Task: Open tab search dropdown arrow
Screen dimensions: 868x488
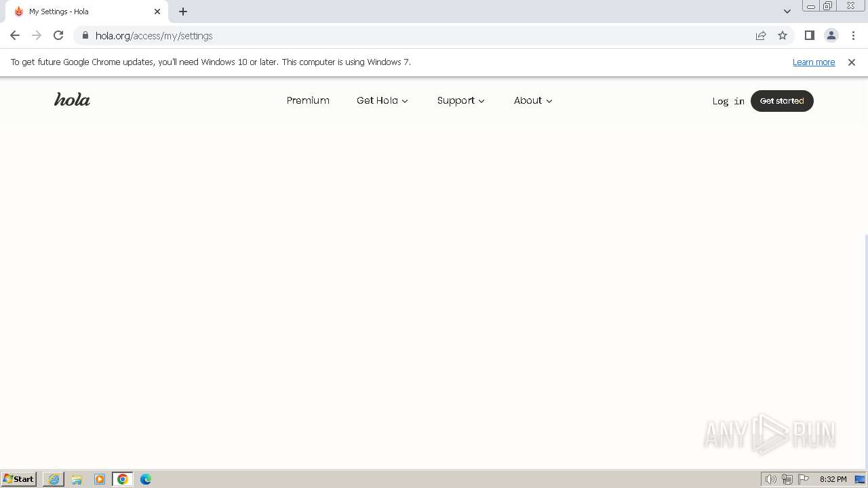Action: click(787, 12)
